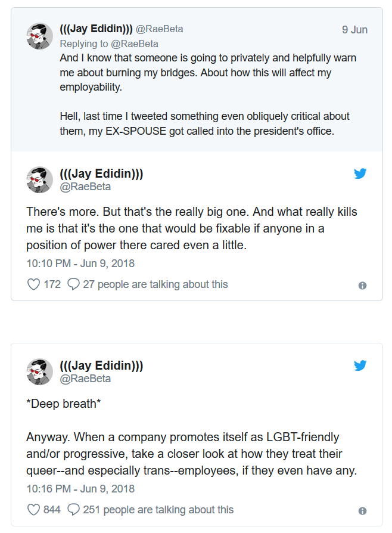
Task: Click Twitter bird icon on middle tweet
Action: (360, 174)
